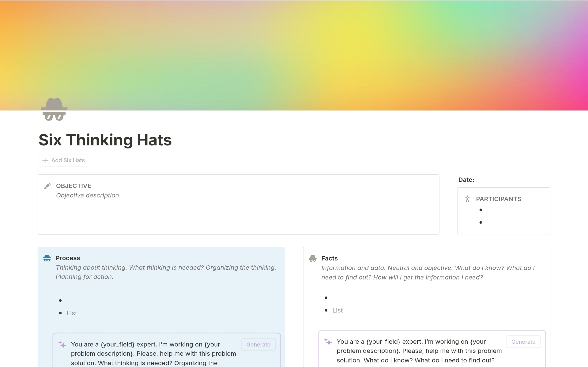Click the List placeholder under Facts
The image size is (588, 367).
coord(337,310)
